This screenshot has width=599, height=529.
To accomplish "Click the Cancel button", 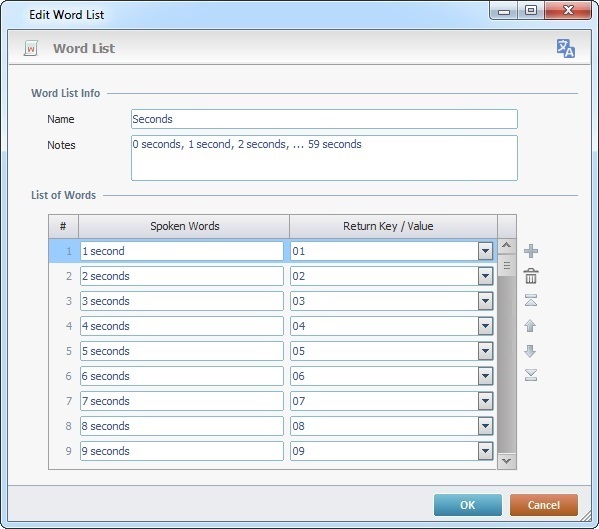I will [x=544, y=505].
